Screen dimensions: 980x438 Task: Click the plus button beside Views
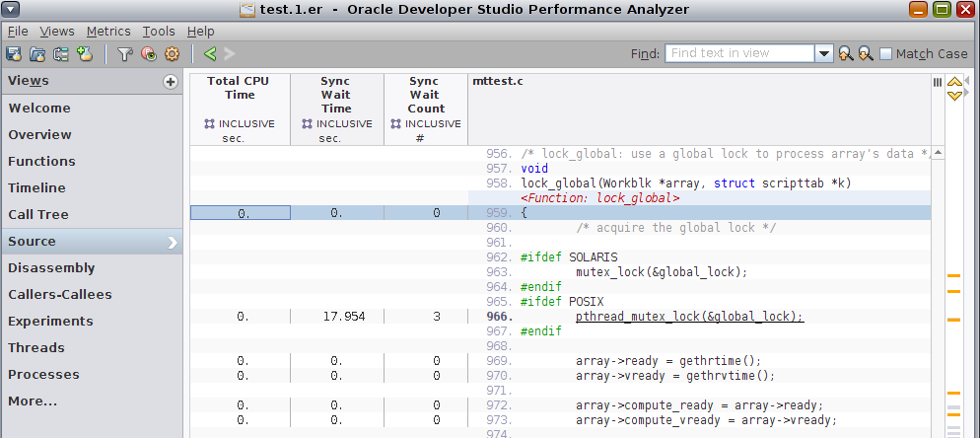(170, 82)
